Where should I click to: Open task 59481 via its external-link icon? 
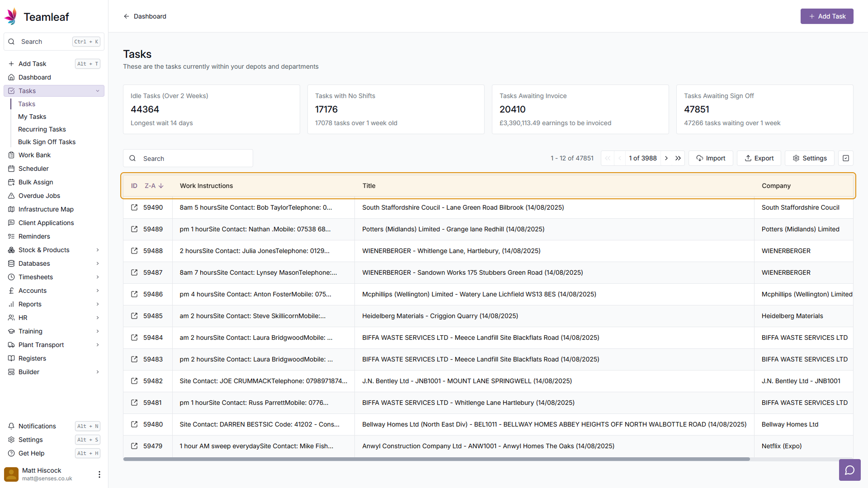click(x=134, y=403)
